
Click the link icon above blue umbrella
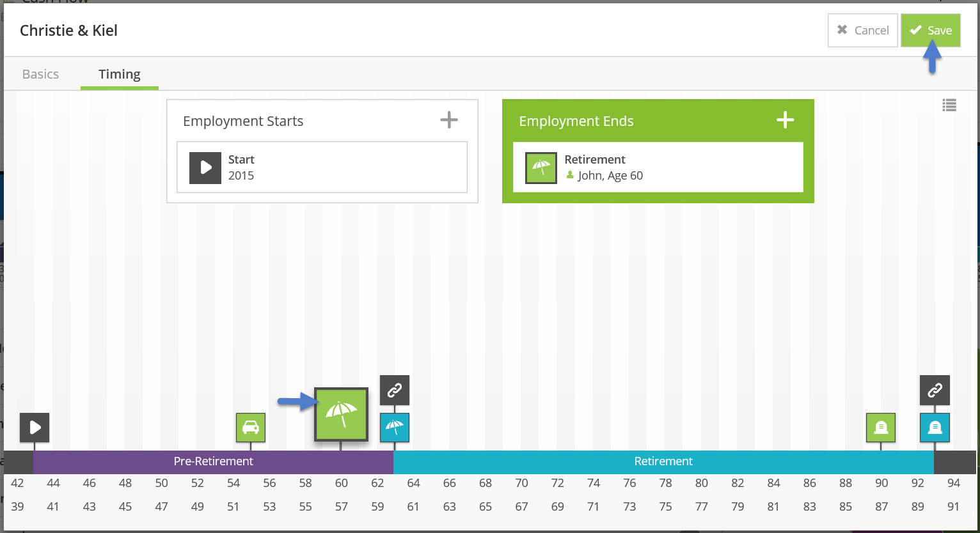click(x=395, y=390)
